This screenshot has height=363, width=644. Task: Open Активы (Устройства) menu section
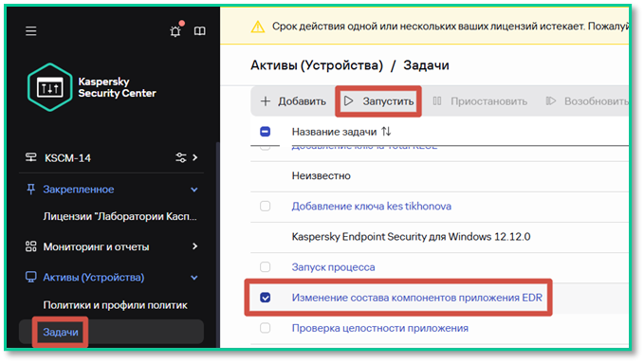pos(94,278)
